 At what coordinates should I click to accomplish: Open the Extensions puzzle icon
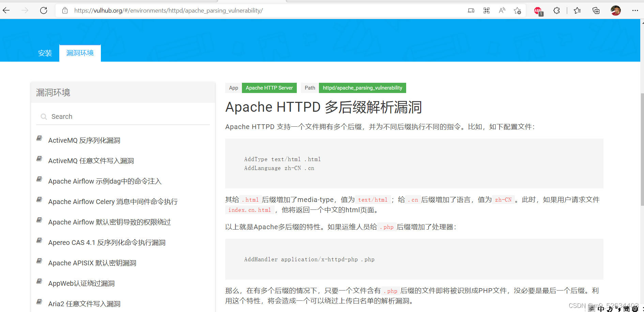click(556, 11)
